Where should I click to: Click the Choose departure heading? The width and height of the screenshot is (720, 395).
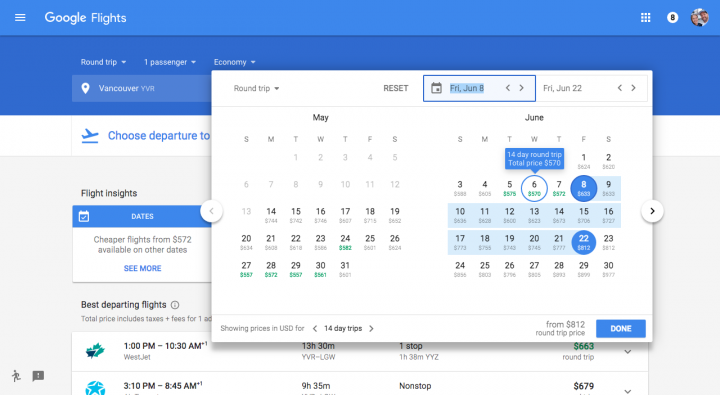158,136
